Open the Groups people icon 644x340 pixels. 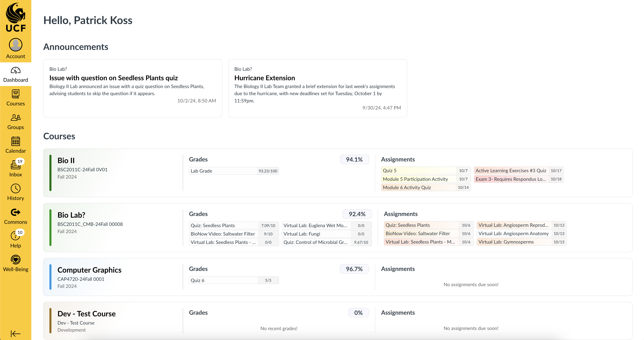click(15, 117)
